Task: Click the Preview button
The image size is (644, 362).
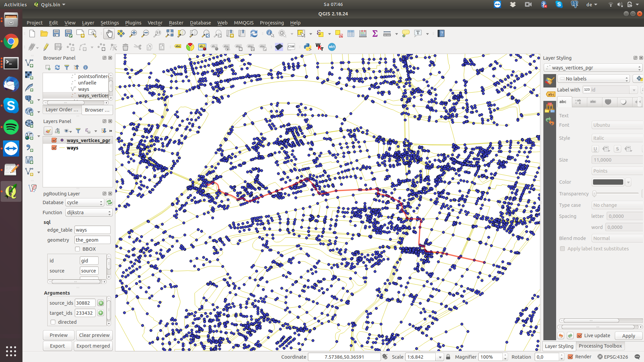Action: coord(59,335)
